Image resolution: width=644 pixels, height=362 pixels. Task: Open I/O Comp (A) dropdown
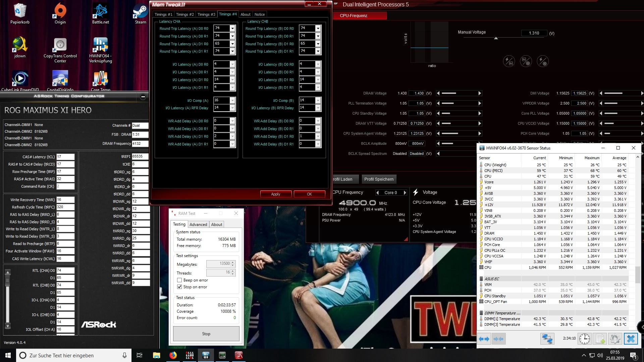232,101
